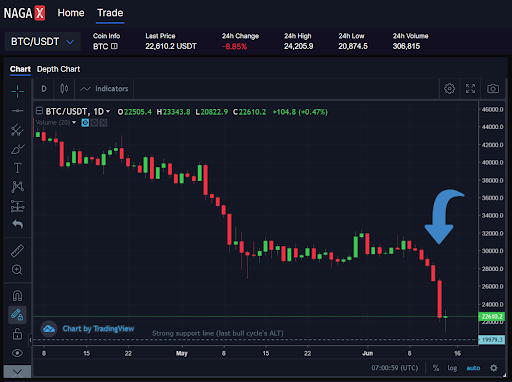Follow the Chart by TradingView link
Screen dimensions: 512x382
[98, 329]
